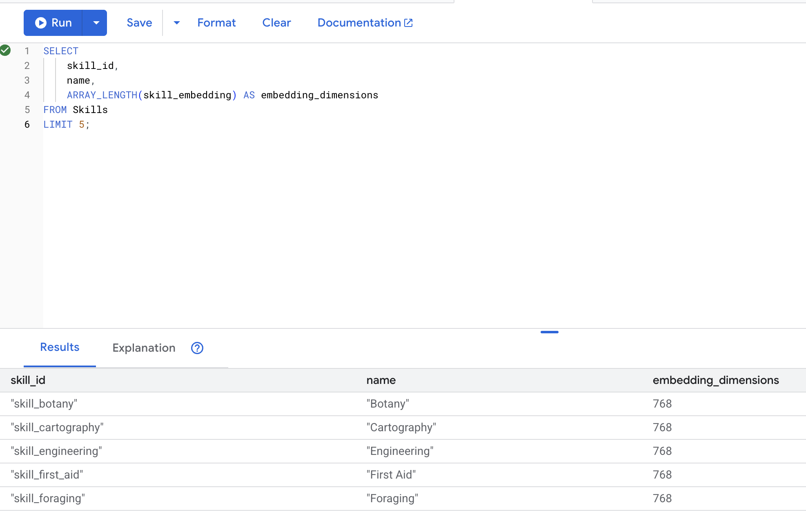Click the help question mark icon
This screenshot has height=532, width=806.
coord(197,348)
